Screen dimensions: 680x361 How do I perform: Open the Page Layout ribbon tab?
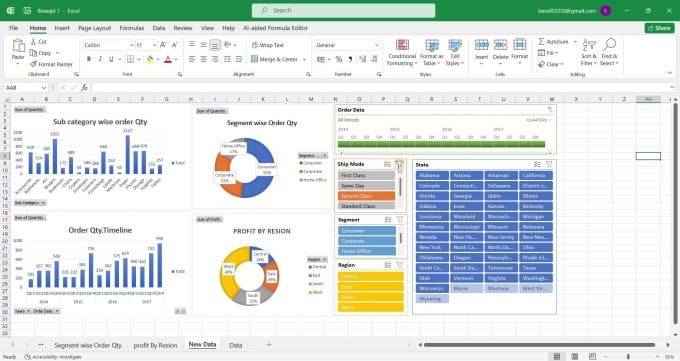[x=95, y=28]
